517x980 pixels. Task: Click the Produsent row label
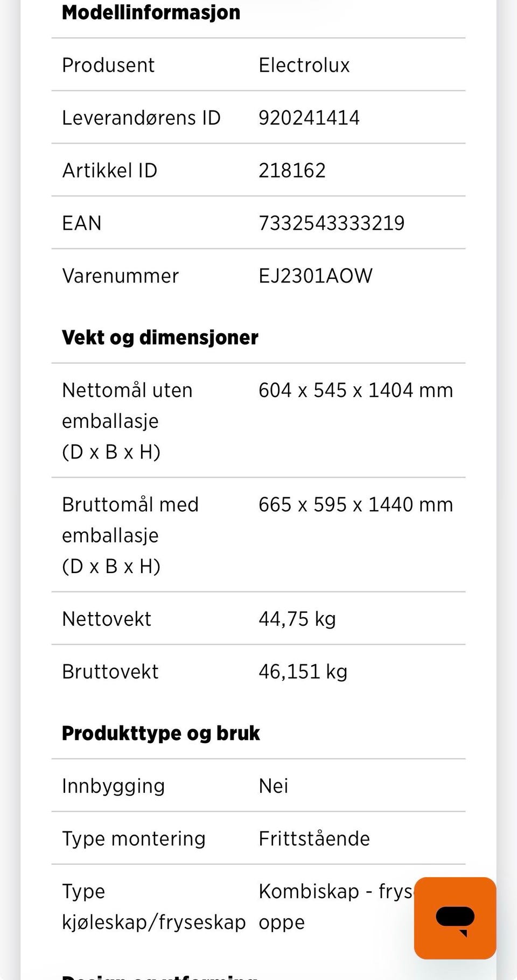(x=108, y=65)
